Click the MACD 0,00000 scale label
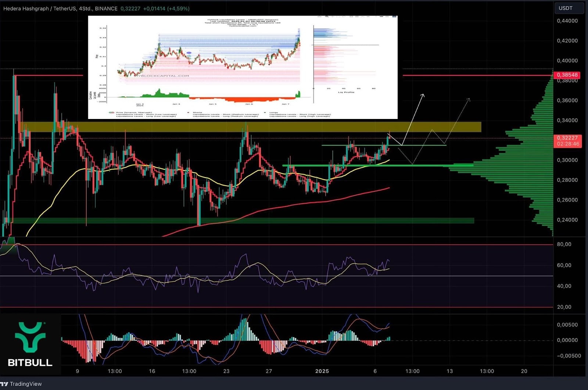The image size is (588, 390). coord(567,340)
